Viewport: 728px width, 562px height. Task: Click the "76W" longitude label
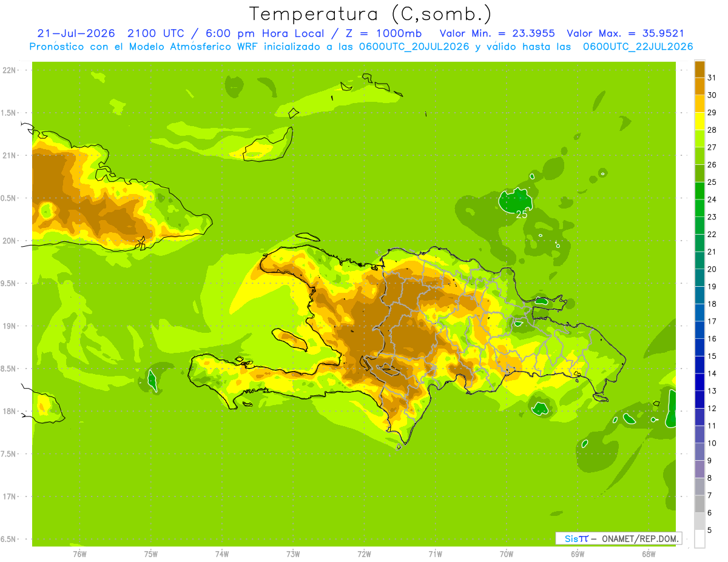79,554
